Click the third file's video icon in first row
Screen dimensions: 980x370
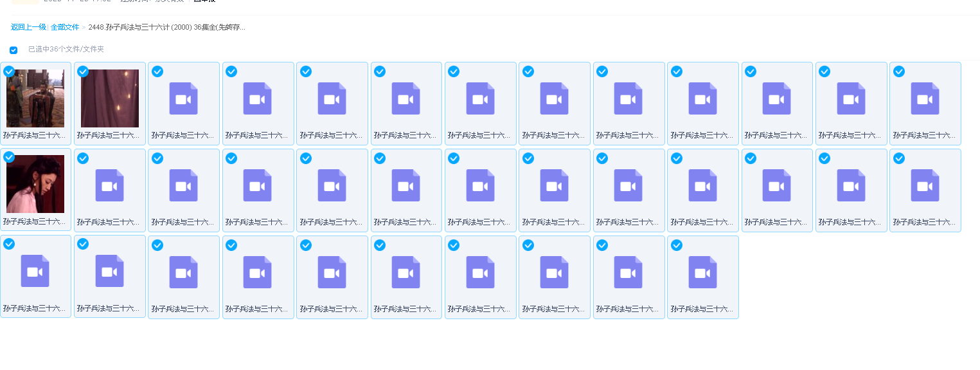click(x=184, y=98)
